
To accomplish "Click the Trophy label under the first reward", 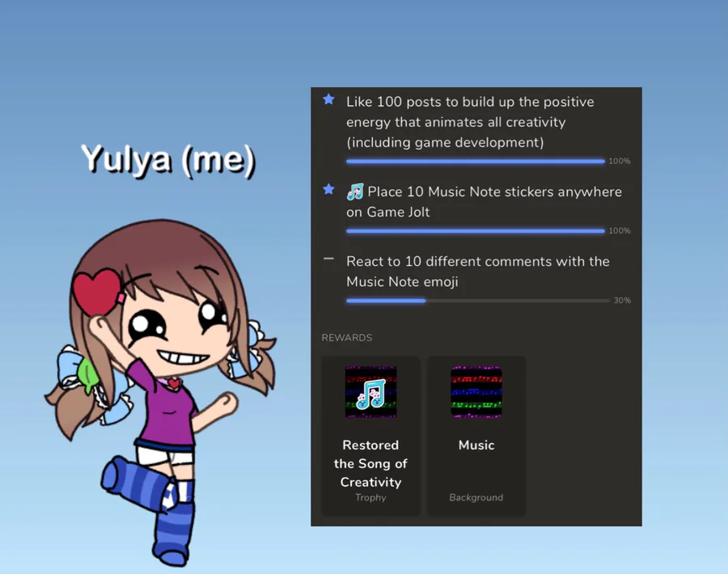I will tap(370, 497).
